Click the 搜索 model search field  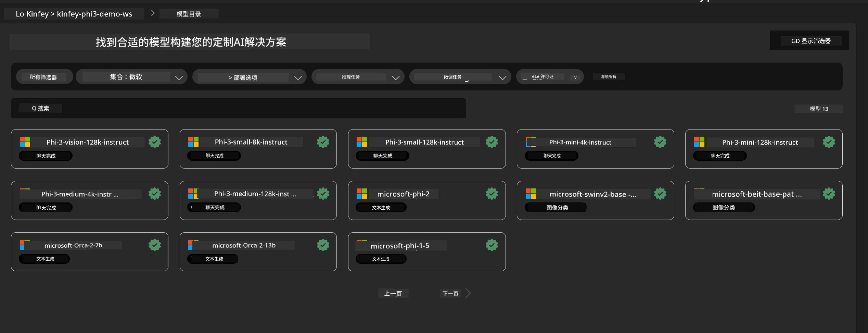(239, 108)
